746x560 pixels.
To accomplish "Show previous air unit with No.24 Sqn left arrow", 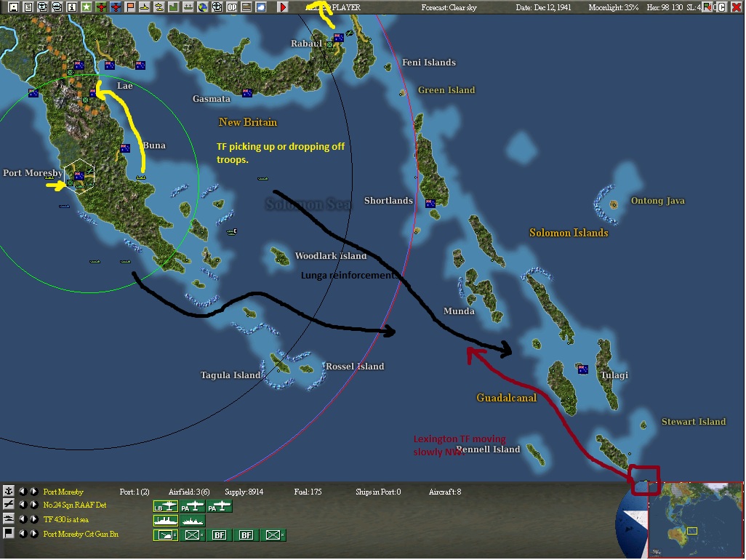I will click(x=23, y=504).
